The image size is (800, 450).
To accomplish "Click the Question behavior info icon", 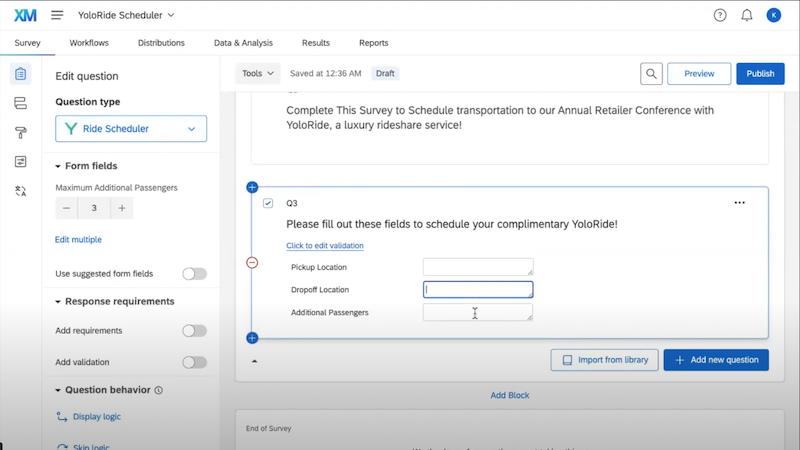I will pyautogui.click(x=159, y=390).
